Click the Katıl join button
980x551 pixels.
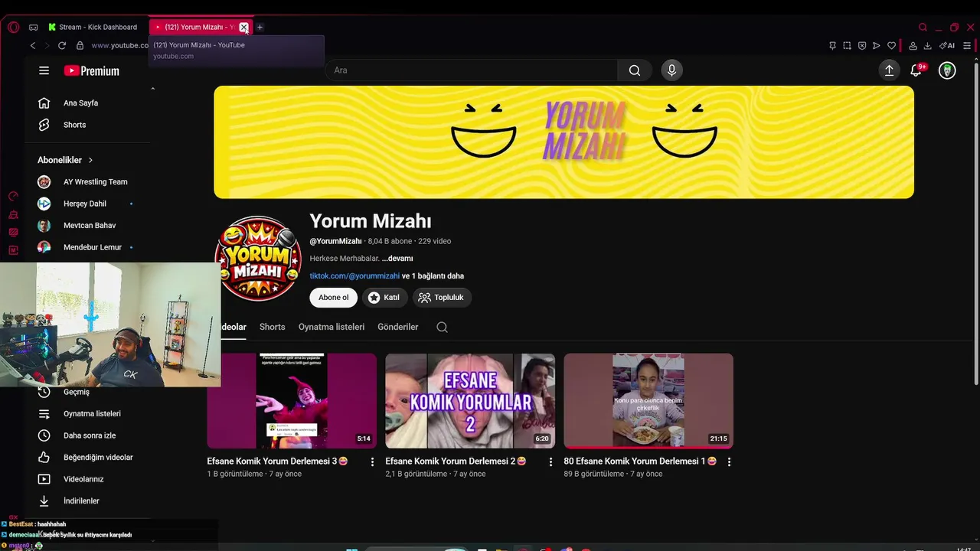coord(384,298)
